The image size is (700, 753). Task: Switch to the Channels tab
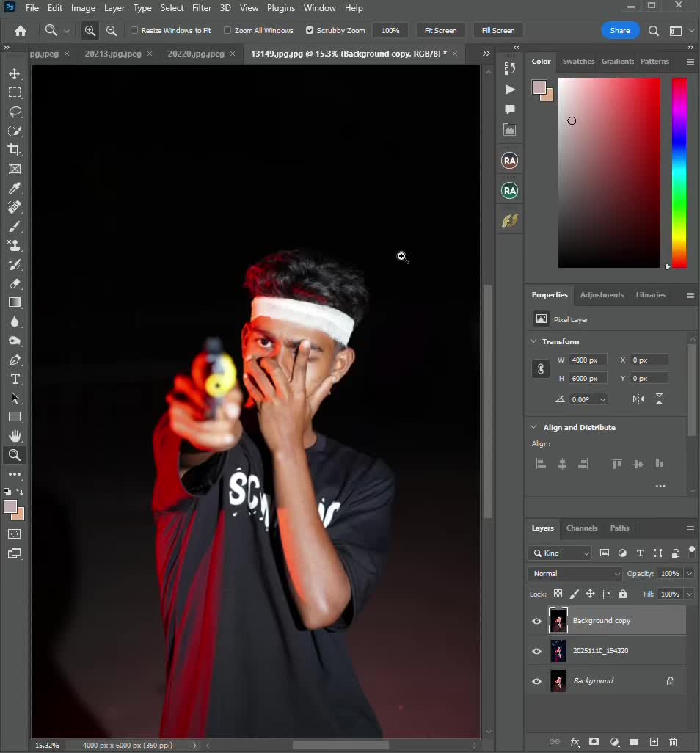tap(581, 528)
